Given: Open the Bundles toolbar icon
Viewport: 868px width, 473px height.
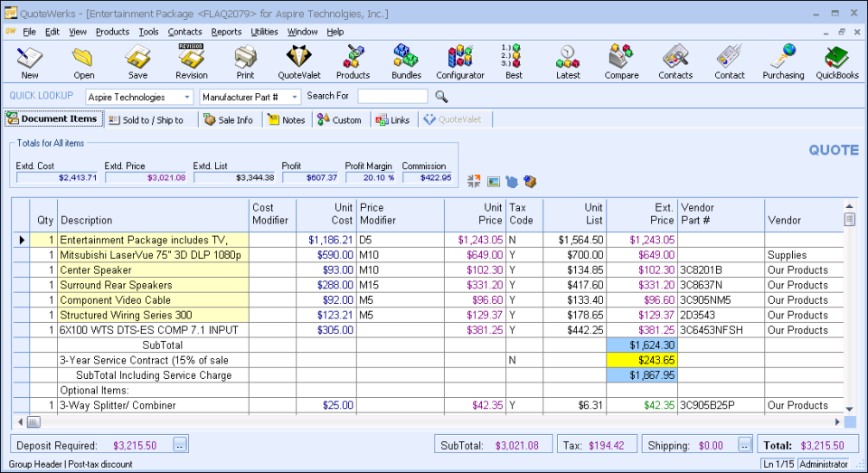Looking at the screenshot, I should pos(406,61).
